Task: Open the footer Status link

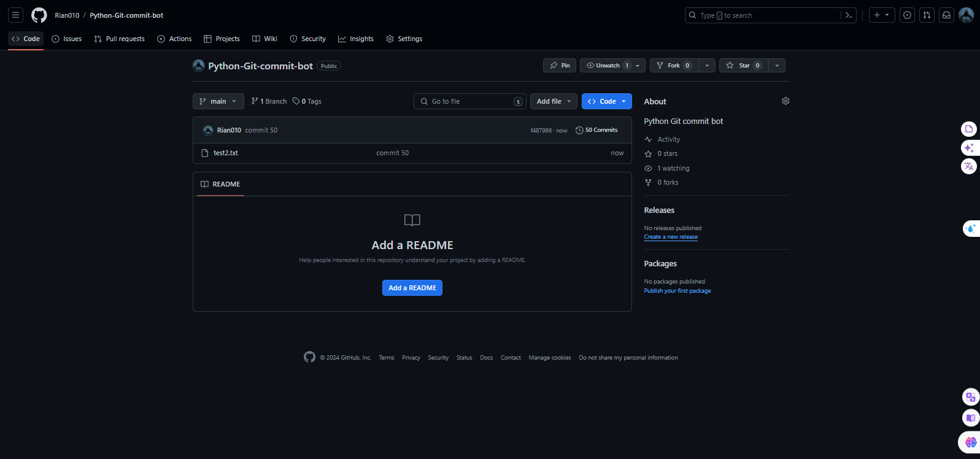Action: click(465, 358)
